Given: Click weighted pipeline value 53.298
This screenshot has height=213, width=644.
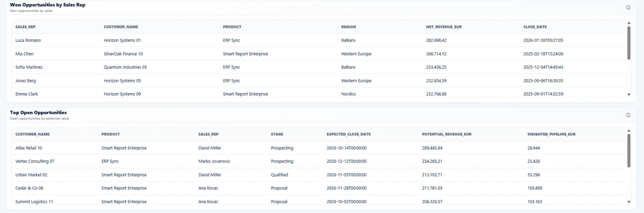Looking at the screenshot, I should (534, 175).
